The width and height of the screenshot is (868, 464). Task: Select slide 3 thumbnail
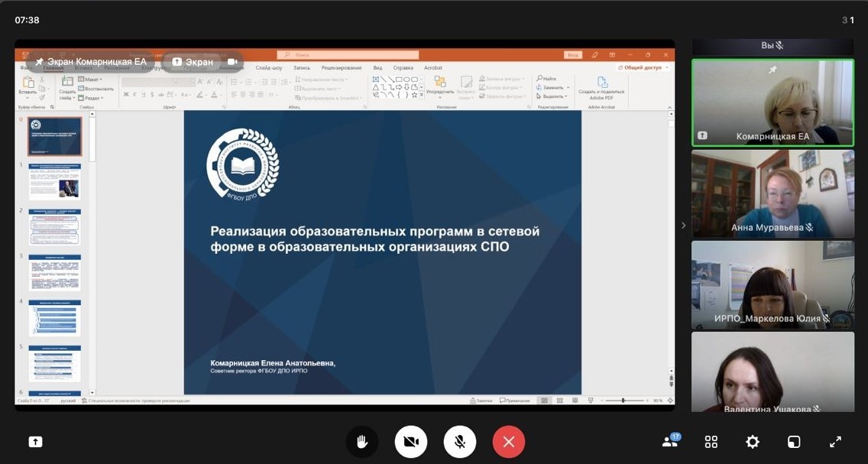pyautogui.click(x=55, y=273)
